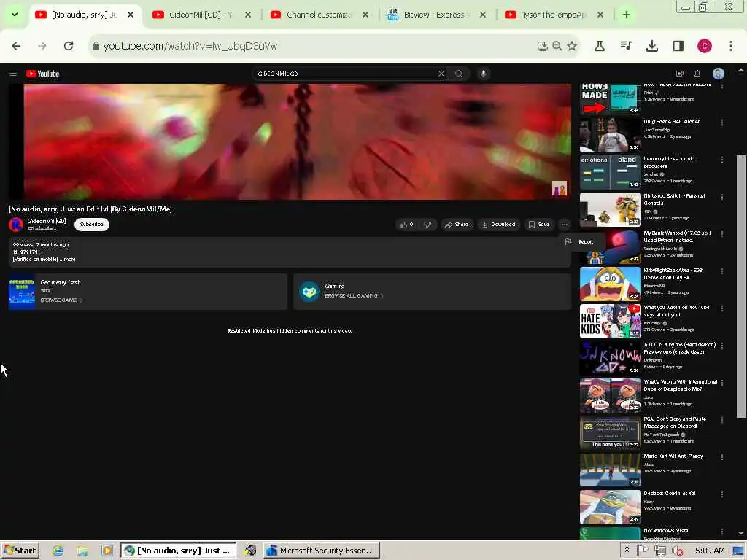Click the Share button
This screenshot has height=560, width=747.
(x=457, y=225)
